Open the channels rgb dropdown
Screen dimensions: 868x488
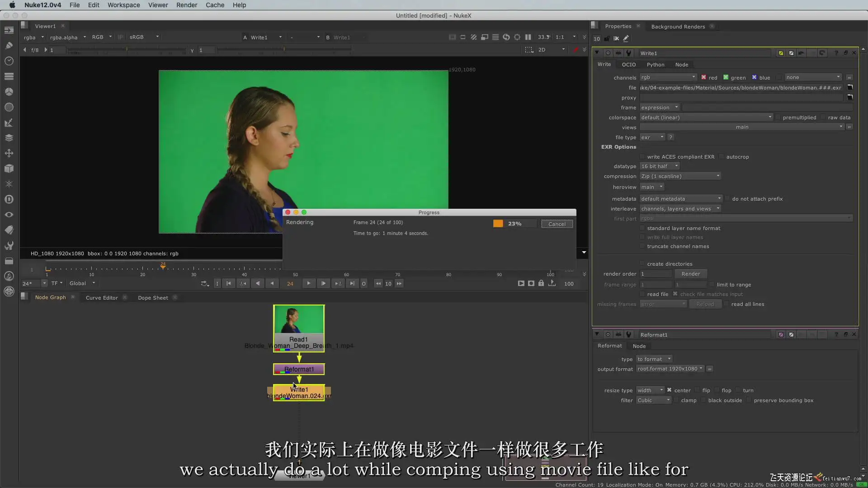point(668,77)
